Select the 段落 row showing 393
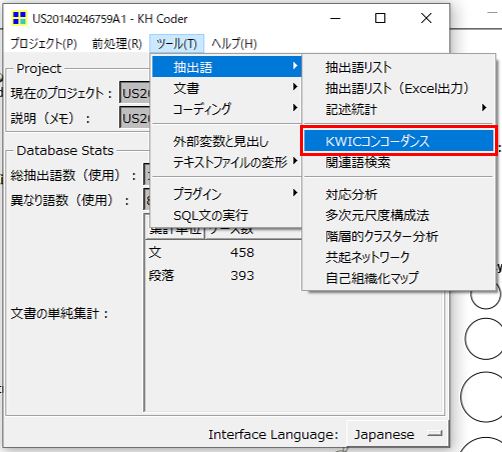Screen dimensions: 502x452 pyautogui.click(x=223, y=275)
